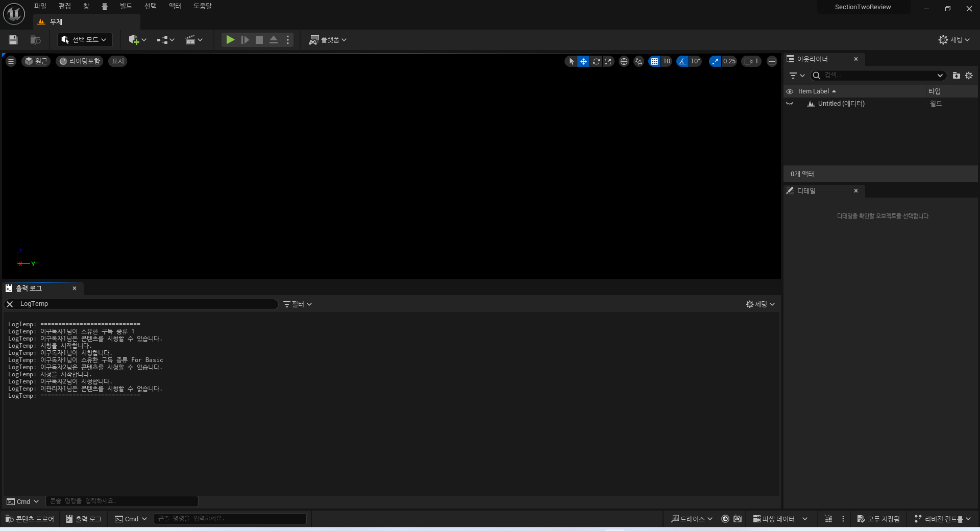
Task: Open the blueprints dropdown in main toolbar
Action: pyautogui.click(x=165, y=40)
